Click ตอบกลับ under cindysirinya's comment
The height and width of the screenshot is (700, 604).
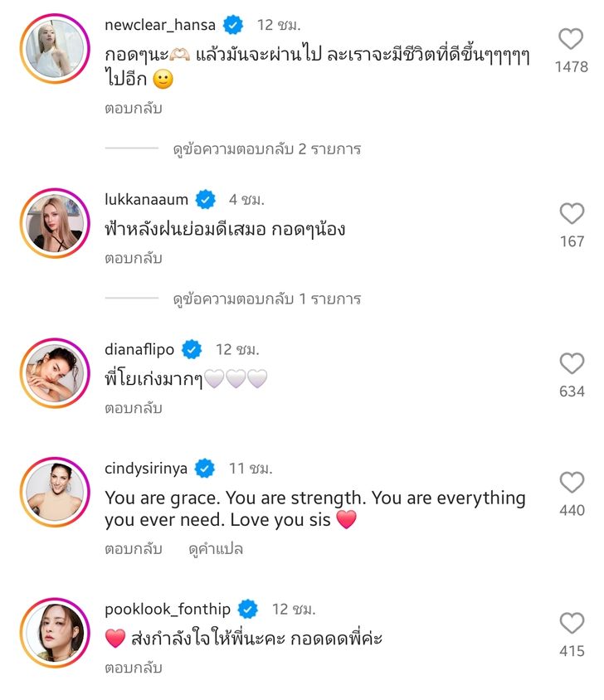pyautogui.click(x=134, y=549)
